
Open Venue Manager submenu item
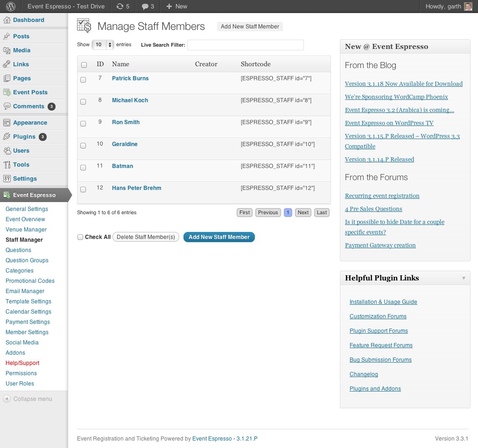(26, 230)
